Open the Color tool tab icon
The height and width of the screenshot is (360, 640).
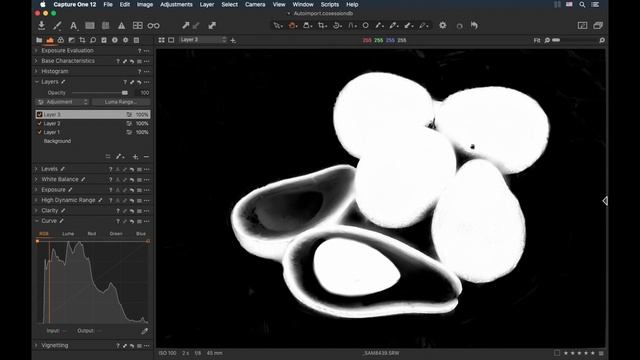(61, 40)
